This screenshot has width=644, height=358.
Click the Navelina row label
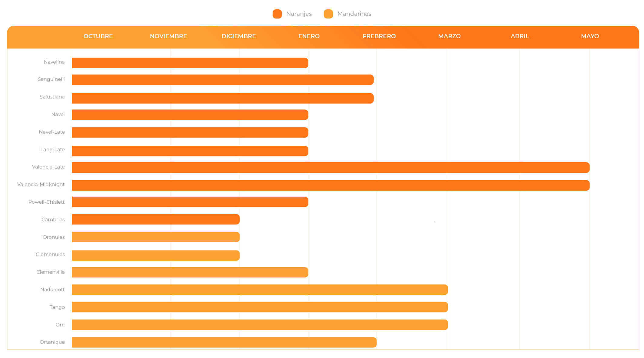click(x=54, y=62)
